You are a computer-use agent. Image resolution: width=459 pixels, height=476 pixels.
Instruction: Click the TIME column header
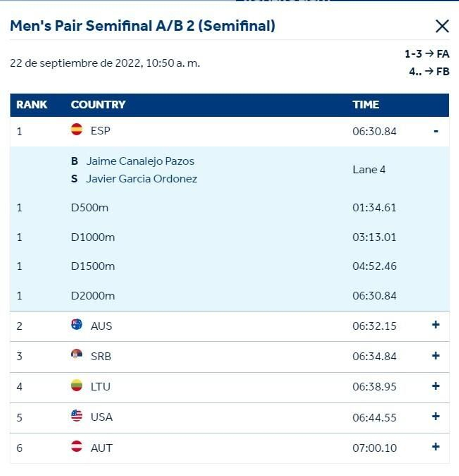[x=366, y=105]
